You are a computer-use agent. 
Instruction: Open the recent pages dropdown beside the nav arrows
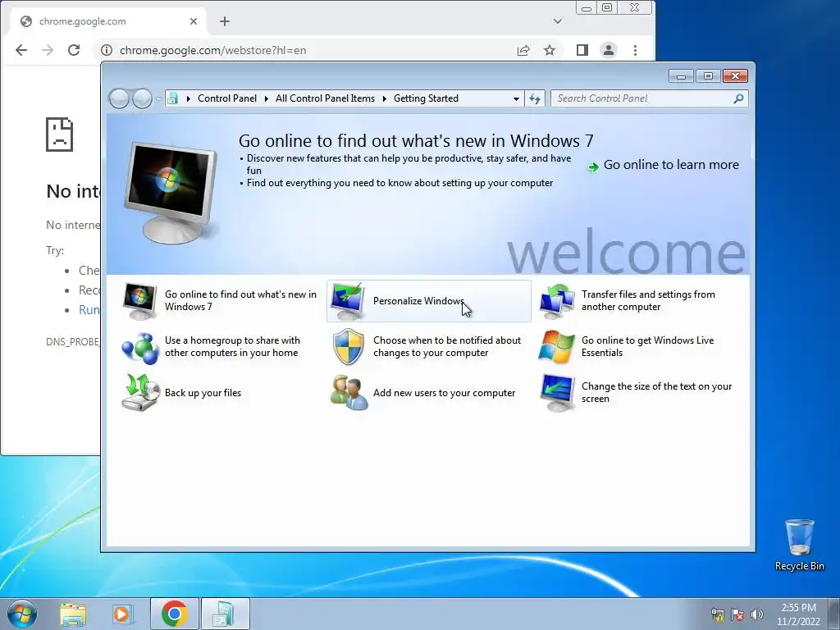pos(158,98)
